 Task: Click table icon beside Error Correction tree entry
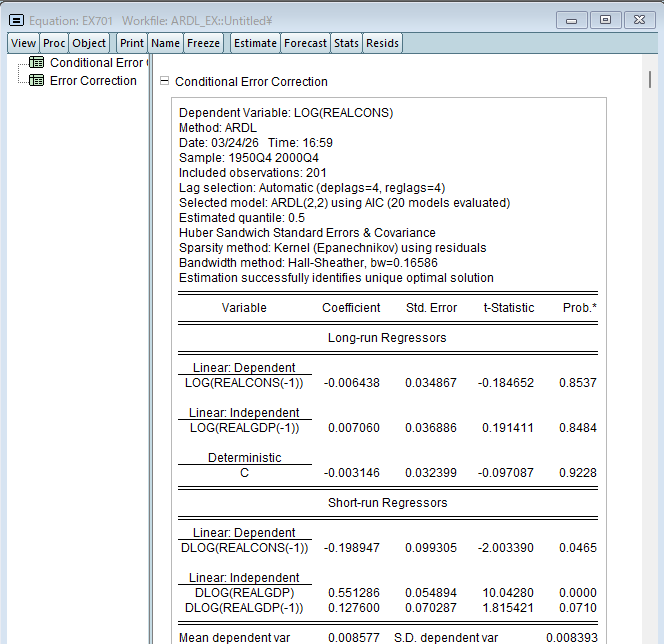[x=37, y=81]
